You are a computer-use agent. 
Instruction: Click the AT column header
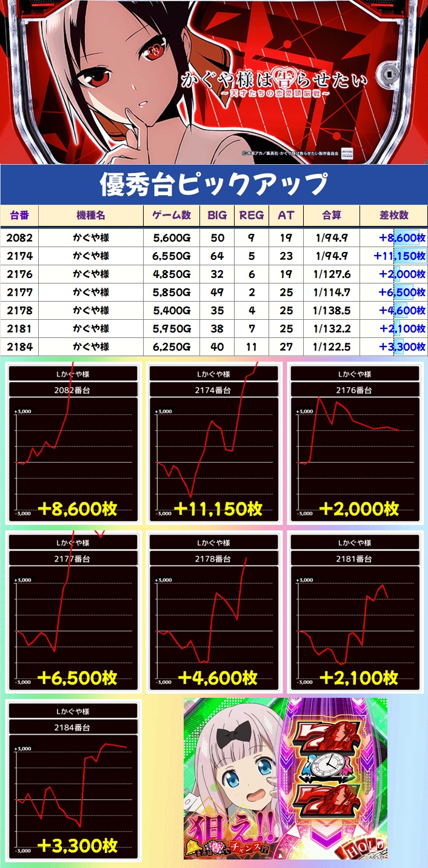point(286,216)
